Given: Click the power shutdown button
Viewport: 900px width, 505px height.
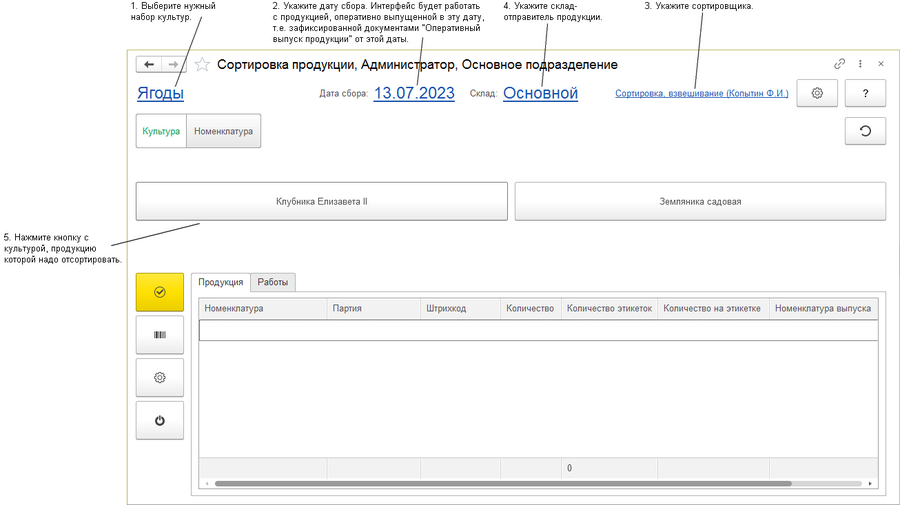Looking at the screenshot, I should 160,421.
